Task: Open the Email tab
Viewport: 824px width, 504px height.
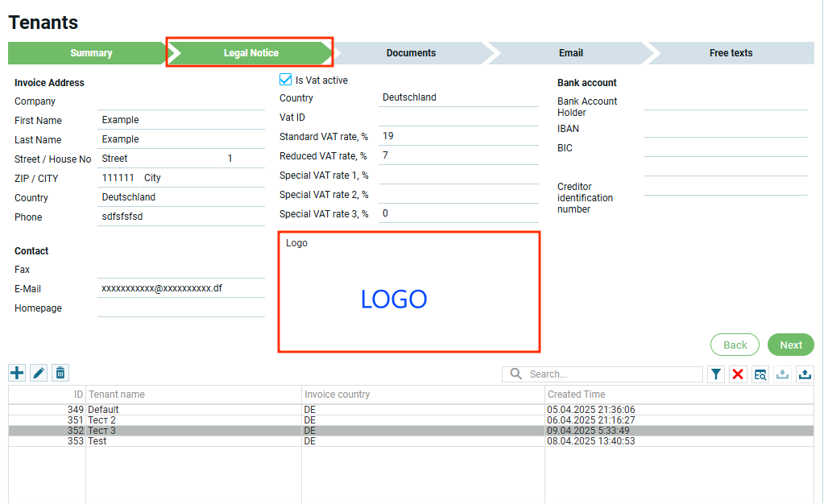Action: pyautogui.click(x=570, y=53)
